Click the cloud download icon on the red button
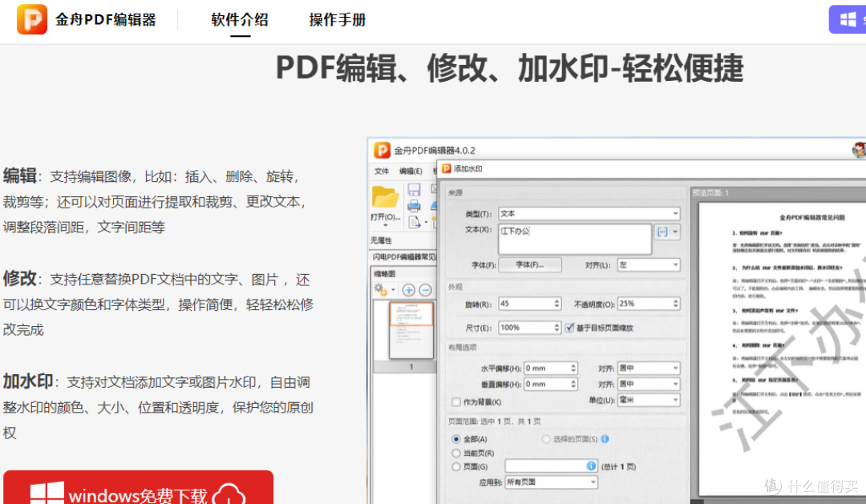 click(x=229, y=494)
